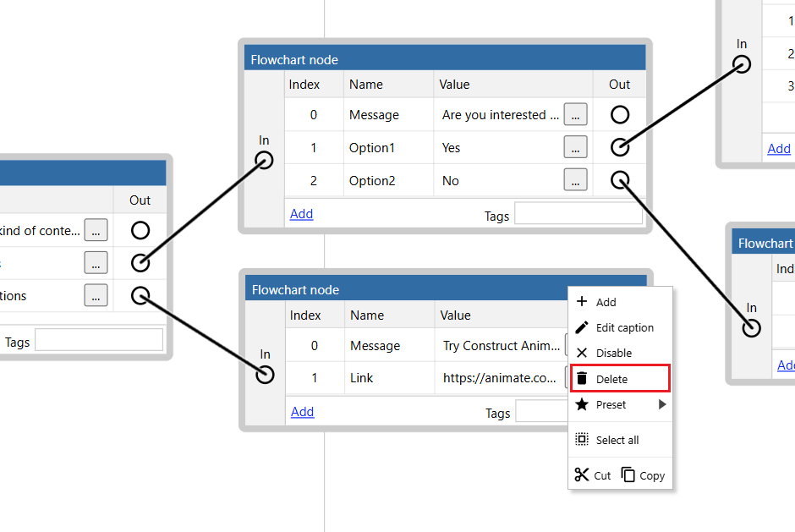Click the X Disable icon
795x532 pixels.
[x=583, y=353]
